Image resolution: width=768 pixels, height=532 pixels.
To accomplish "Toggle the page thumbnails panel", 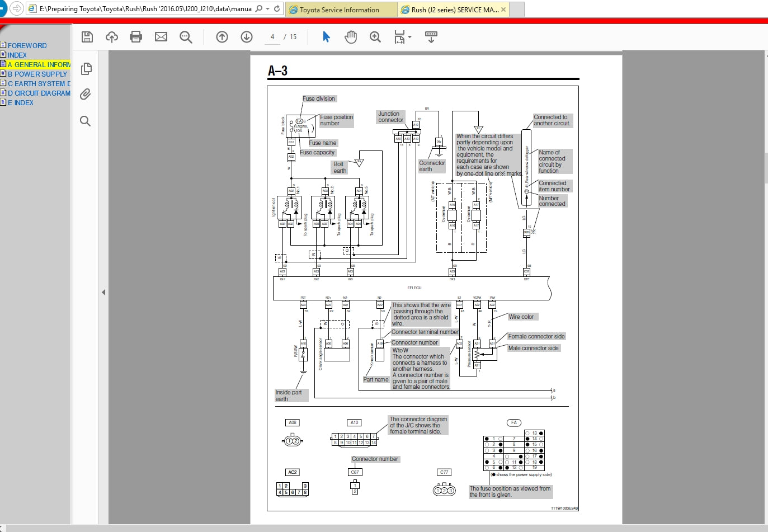I will click(x=85, y=68).
